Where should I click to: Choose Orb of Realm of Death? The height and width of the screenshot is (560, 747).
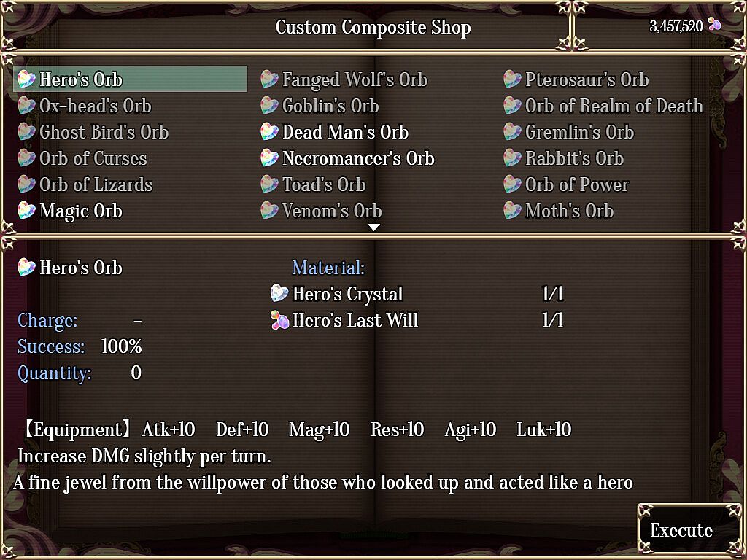(614, 106)
